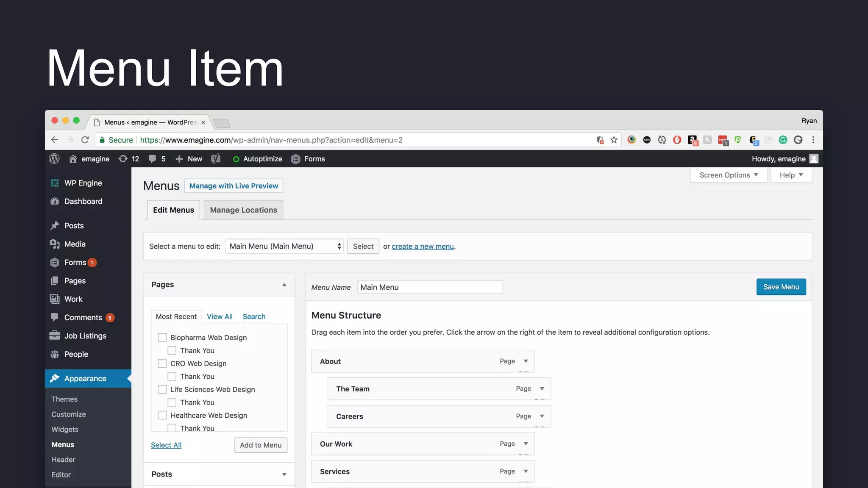Bookmark page with the star icon
Viewport: 868px width, 488px height.
click(614, 140)
